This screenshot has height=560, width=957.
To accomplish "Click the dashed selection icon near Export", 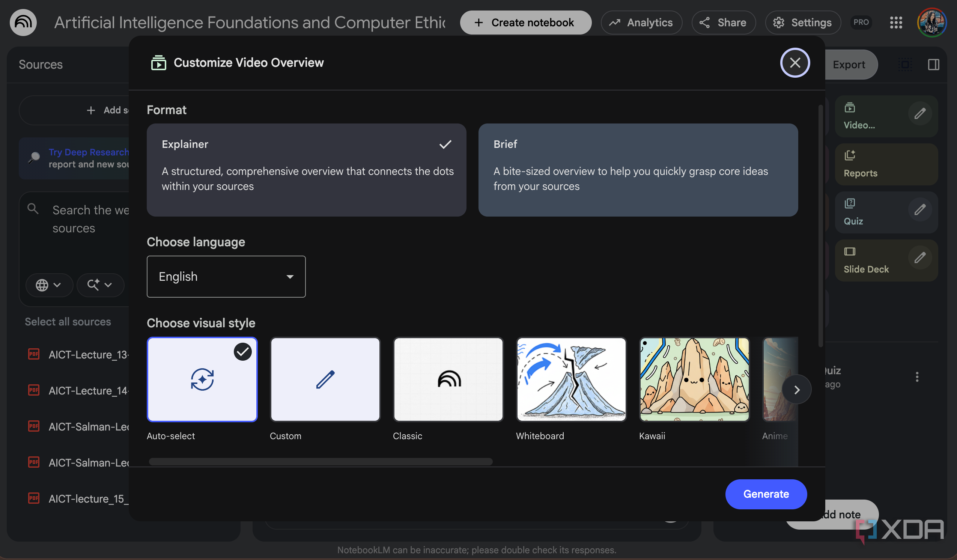I will (x=905, y=65).
